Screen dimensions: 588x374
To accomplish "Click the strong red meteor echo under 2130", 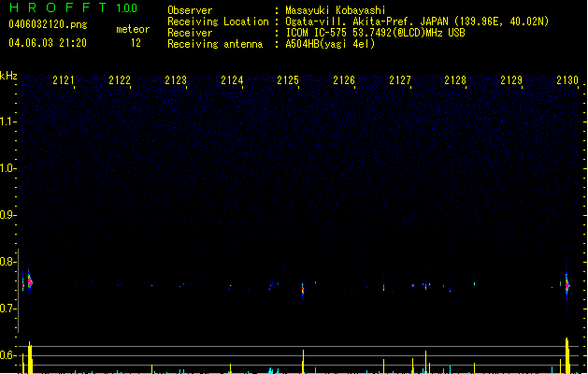I will 567,285.
